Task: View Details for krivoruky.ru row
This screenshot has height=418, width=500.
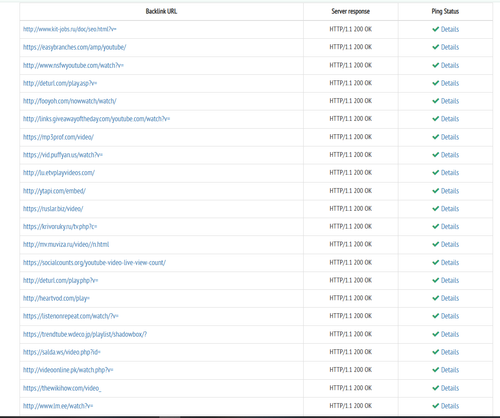Action: click(x=450, y=227)
